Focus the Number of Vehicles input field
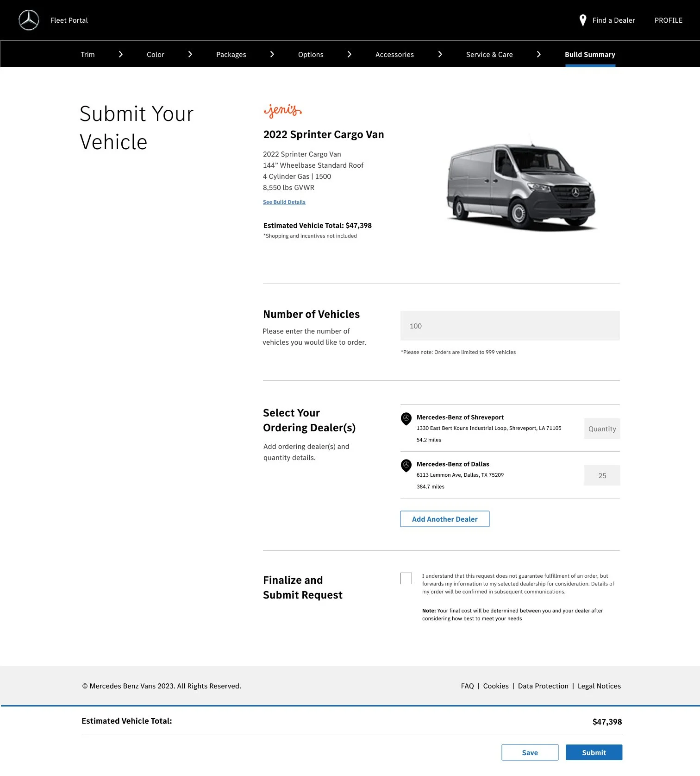This screenshot has width=700, height=776. coord(510,326)
